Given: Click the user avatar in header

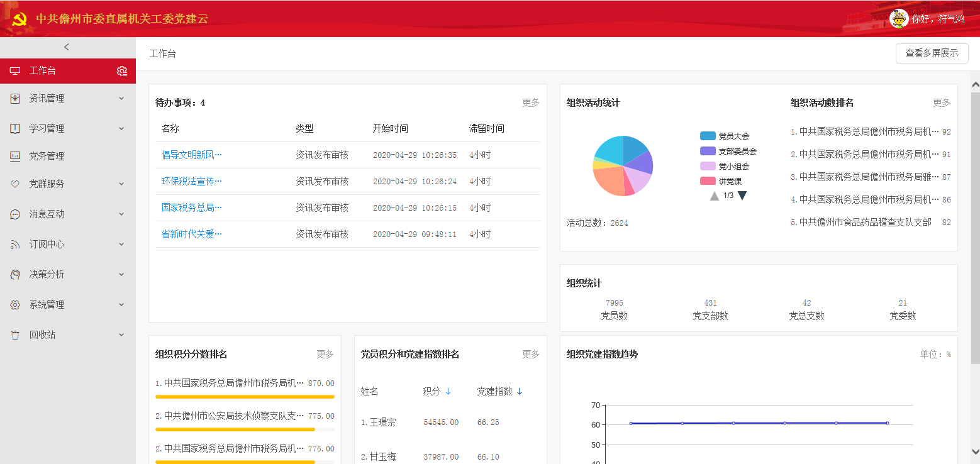Looking at the screenshot, I should coord(899,19).
